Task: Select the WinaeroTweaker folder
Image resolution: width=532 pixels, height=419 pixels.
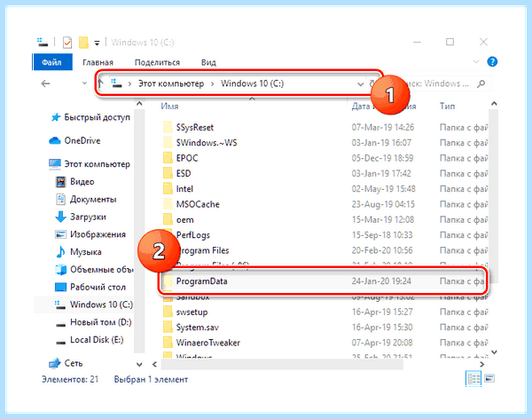Action: coord(208,343)
